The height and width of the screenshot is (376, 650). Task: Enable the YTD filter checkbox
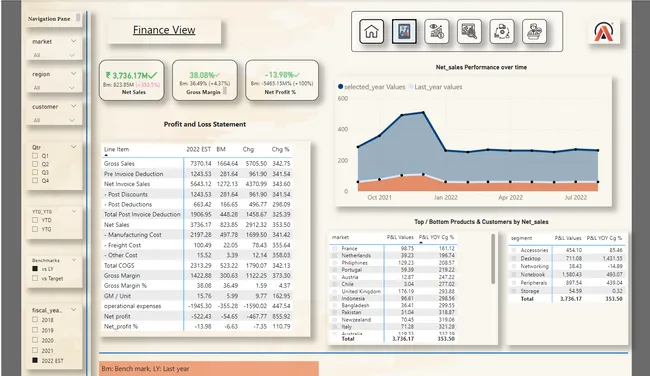(35, 220)
